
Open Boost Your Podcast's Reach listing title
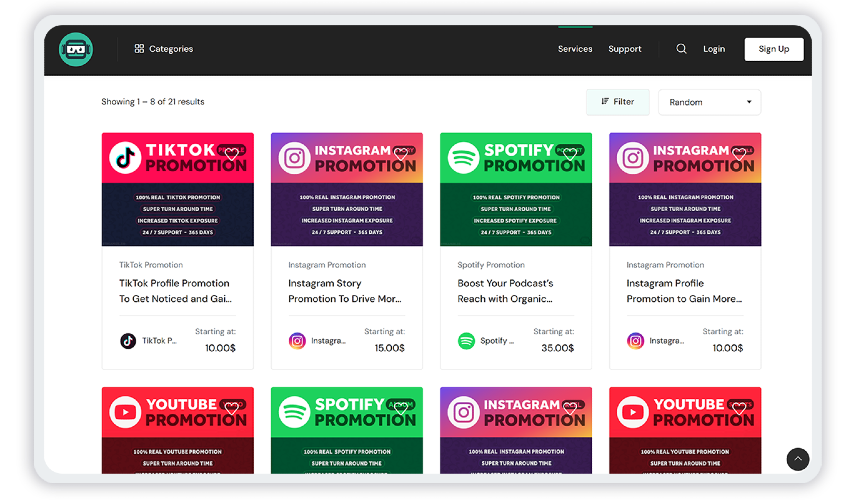505,291
